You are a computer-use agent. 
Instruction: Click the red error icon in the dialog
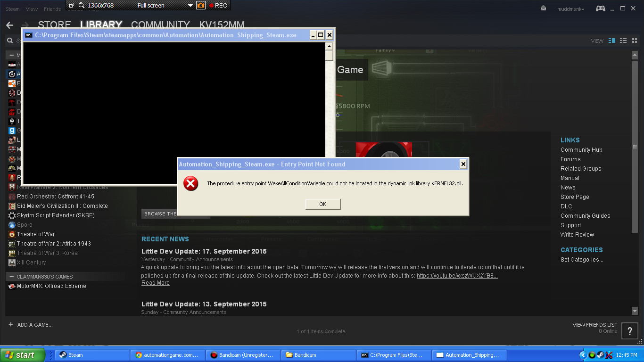(191, 183)
